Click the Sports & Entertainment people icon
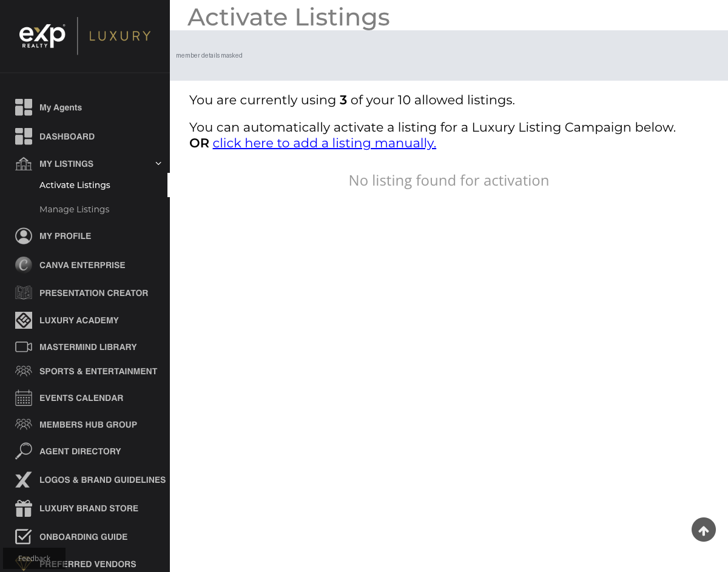 click(x=24, y=371)
